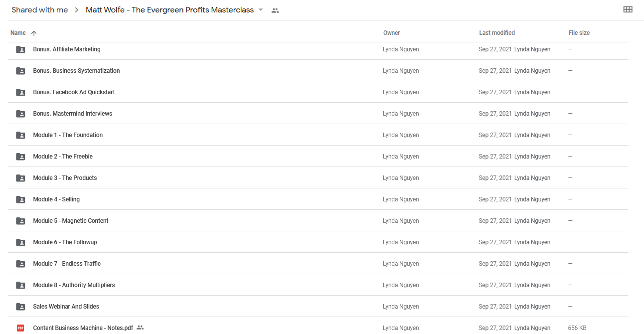Click the Owner column header
This screenshot has width=644, height=334.
click(392, 33)
